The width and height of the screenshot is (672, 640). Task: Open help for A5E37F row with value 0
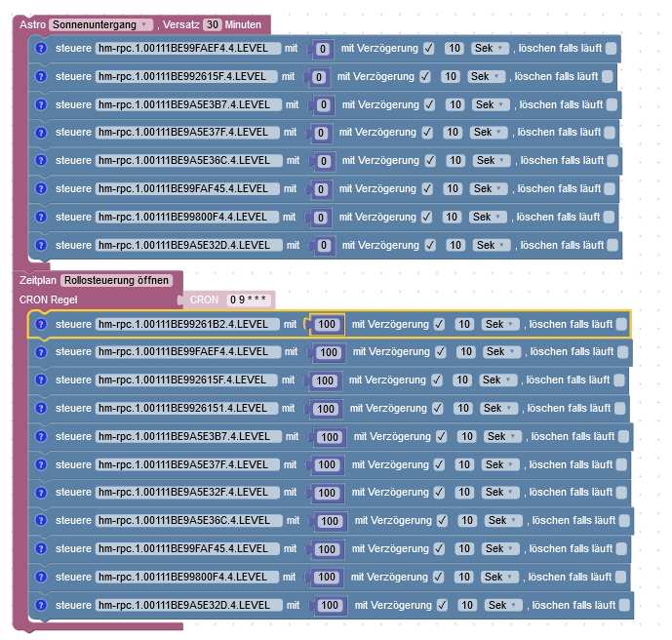click(x=41, y=133)
